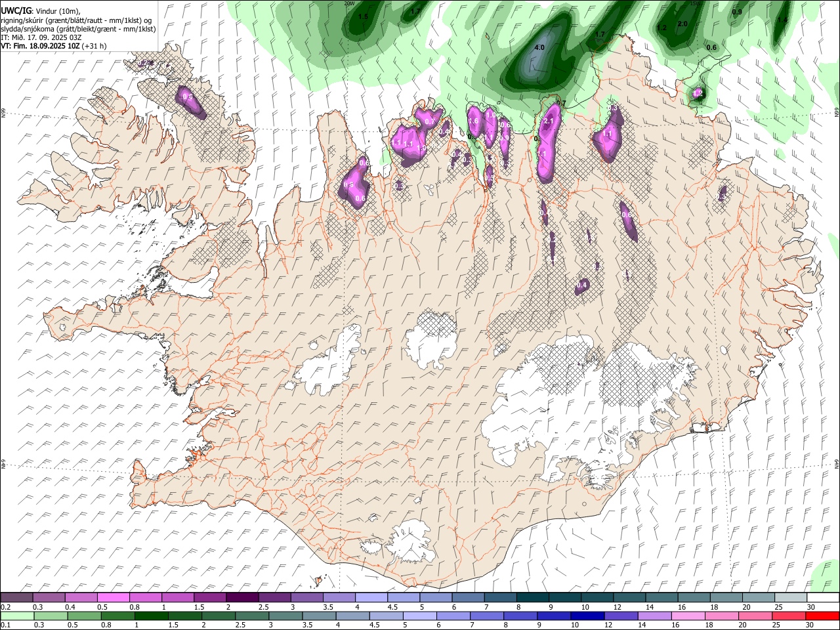The height and width of the screenshot is (630, 840).
Task: Click the (+31 h) forecast offset text
Action: 94,46
